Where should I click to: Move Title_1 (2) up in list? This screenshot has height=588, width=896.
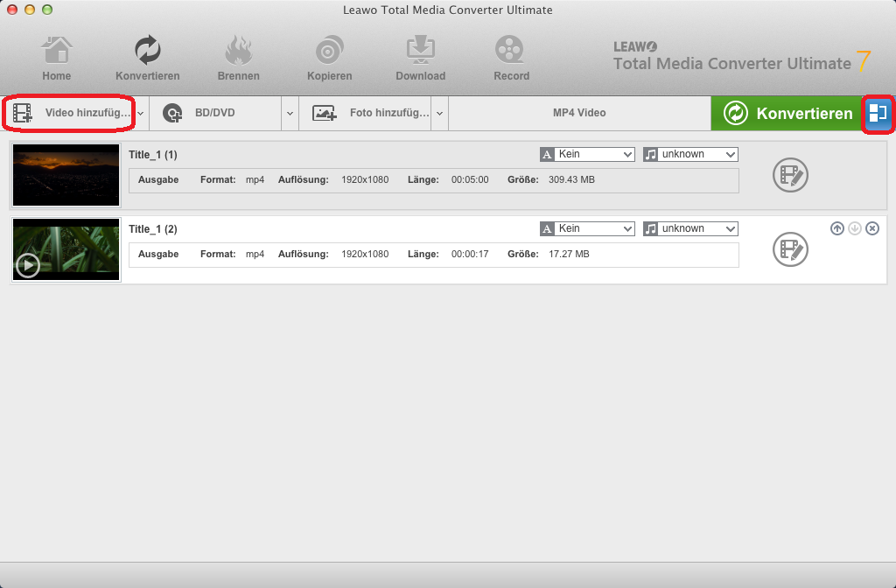click(x=837, y=228)
